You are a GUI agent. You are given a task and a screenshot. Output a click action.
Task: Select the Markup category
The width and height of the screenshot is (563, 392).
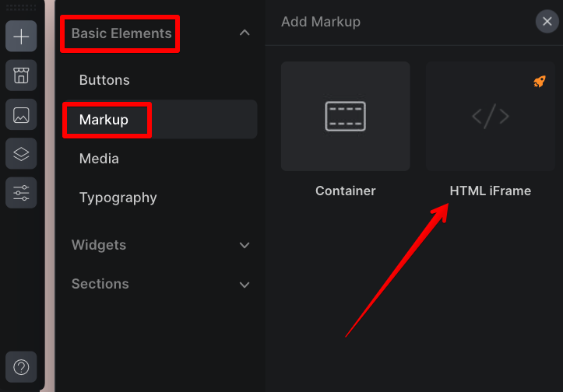104,120
